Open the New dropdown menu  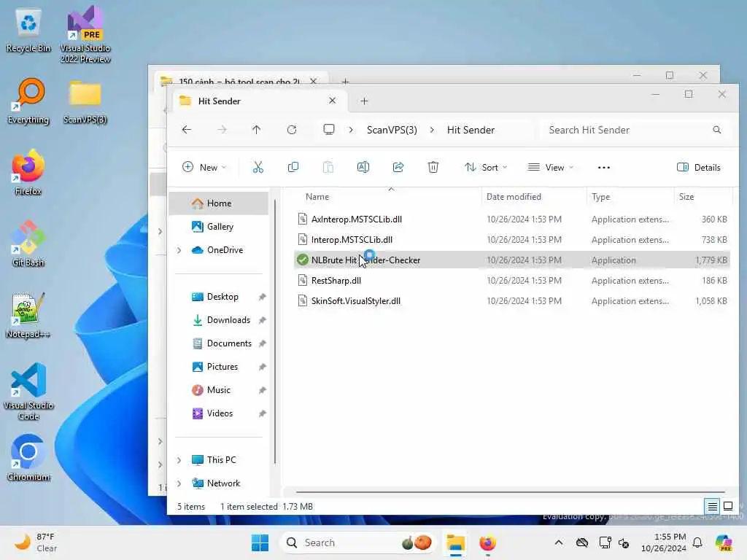coord(204,167)
